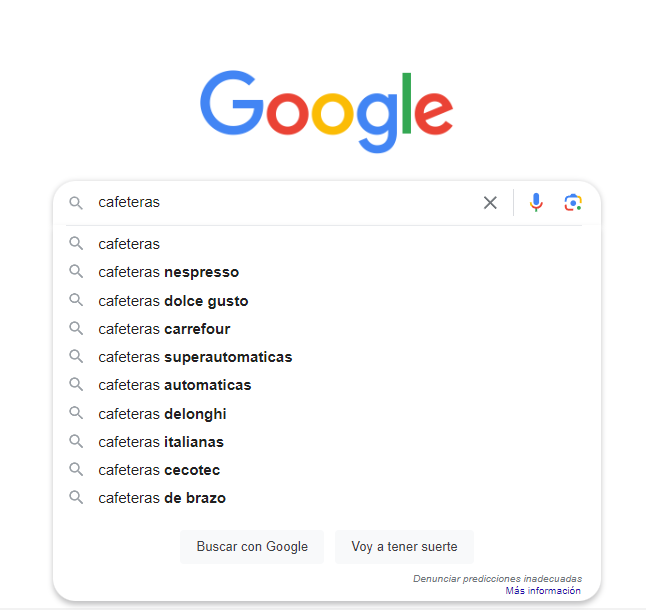The image size is (646, 610).
Task: Click the magnifier icon in the search box
Action: point(76,203)
